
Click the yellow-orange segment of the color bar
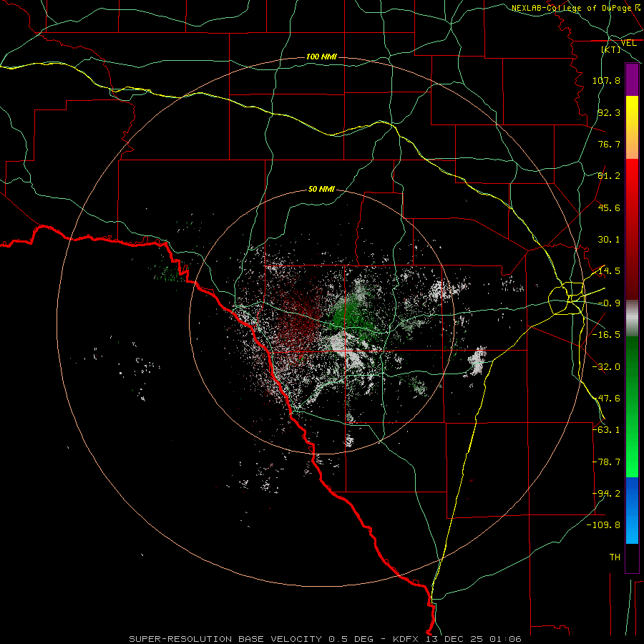(x=632, y=127)
